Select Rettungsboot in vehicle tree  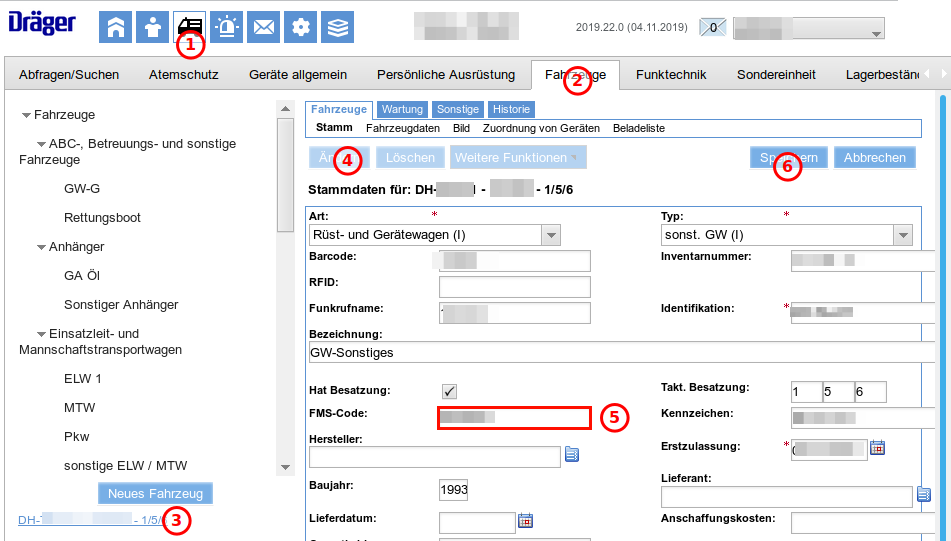[x=102, y=218]
